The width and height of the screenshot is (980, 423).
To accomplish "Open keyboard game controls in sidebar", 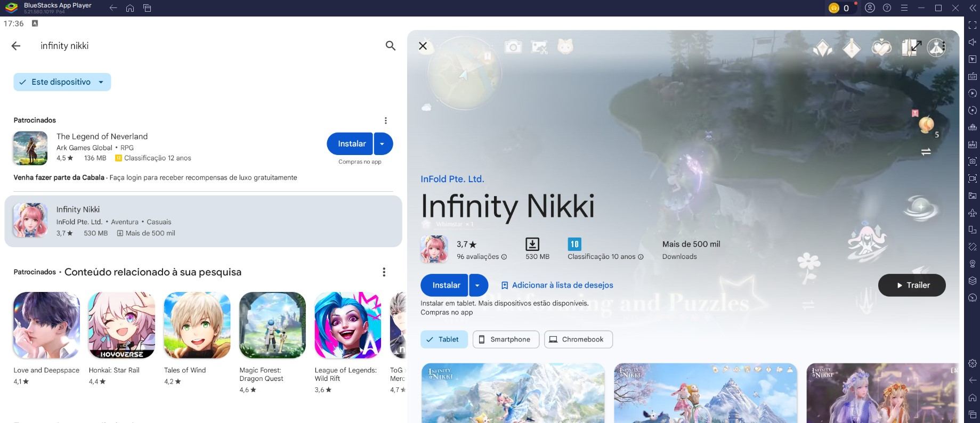I will (973, 76).
